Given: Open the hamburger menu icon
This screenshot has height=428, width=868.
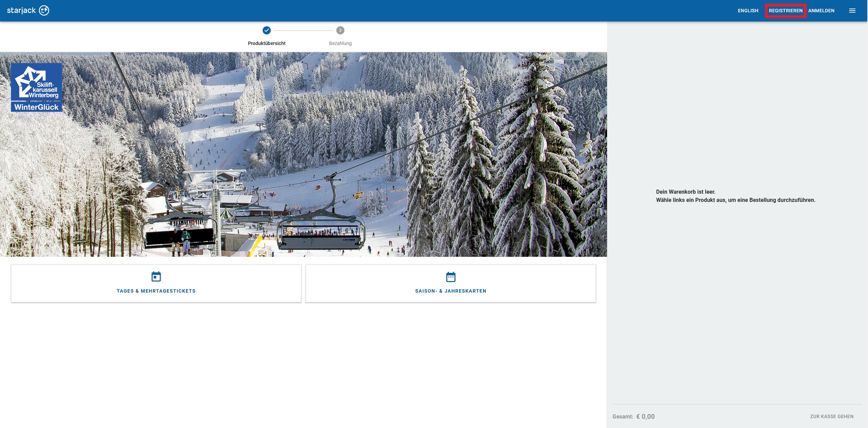Looking at the screenshot, I should pos(852,11).
